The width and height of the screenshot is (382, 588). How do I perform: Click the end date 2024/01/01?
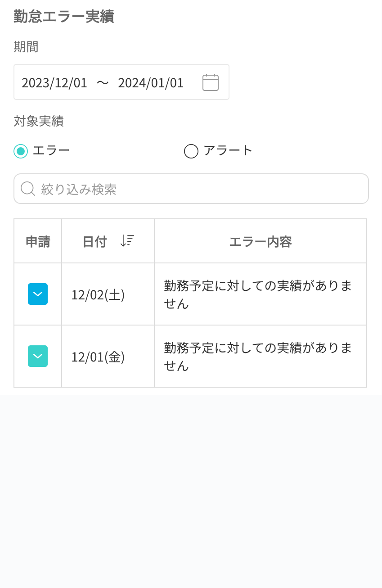[151, 83]
